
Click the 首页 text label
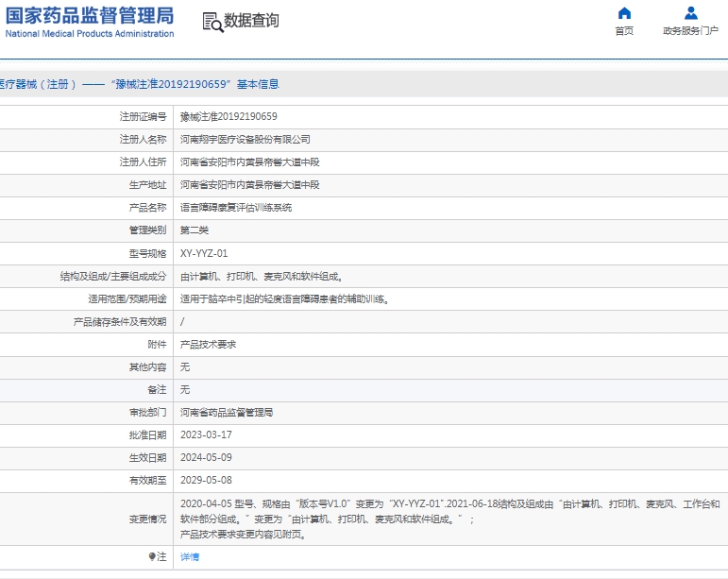(x=624, y=30)
